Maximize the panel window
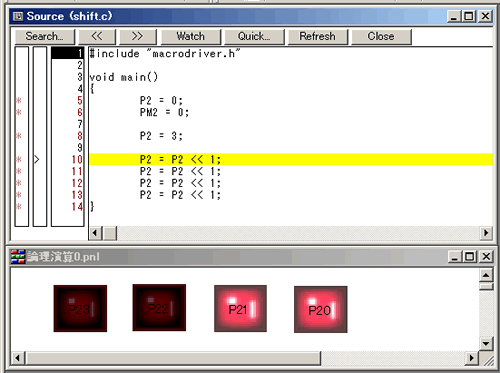The image size is (500, 373). coord(470,257)
